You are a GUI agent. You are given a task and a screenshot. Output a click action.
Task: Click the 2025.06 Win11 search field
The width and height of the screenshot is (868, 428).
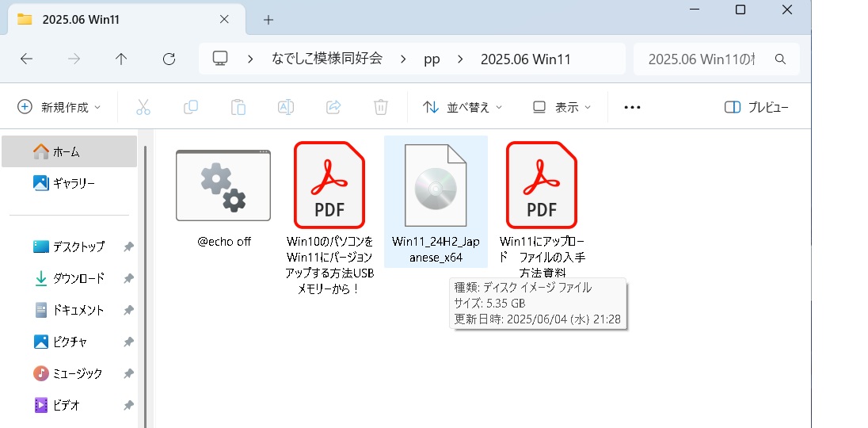click(716, 59)
